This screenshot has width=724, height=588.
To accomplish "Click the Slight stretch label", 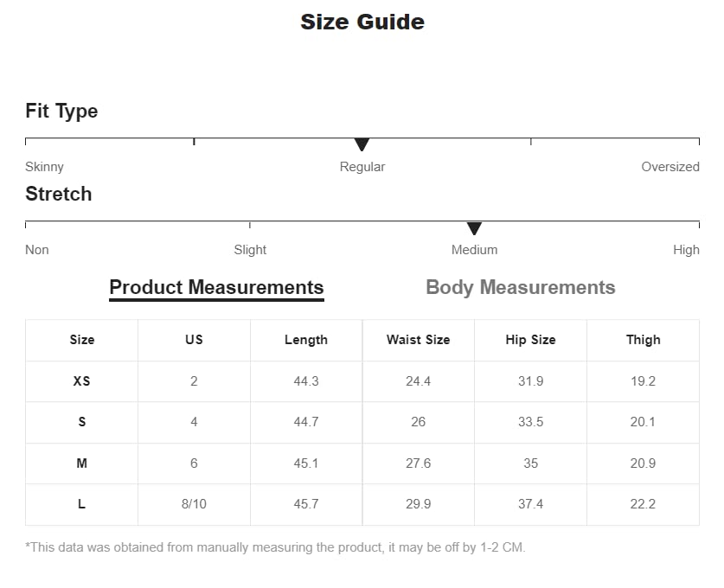I will [250, 250].
